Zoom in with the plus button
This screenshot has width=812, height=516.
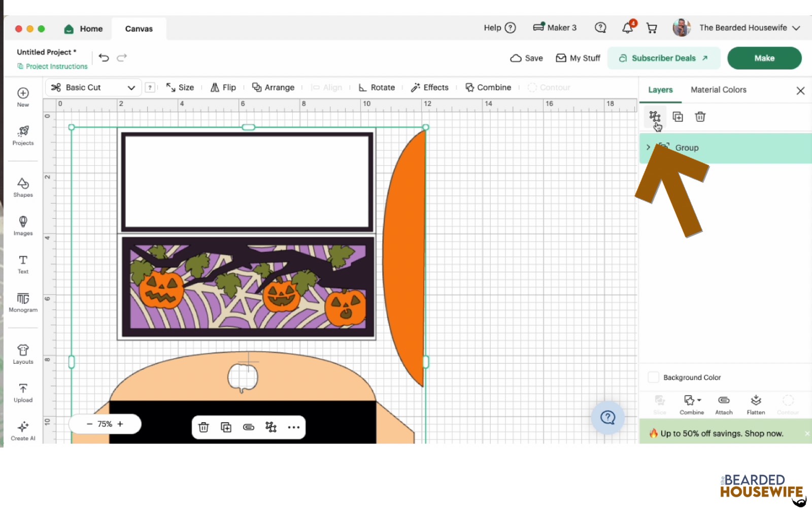click(120, 424)
